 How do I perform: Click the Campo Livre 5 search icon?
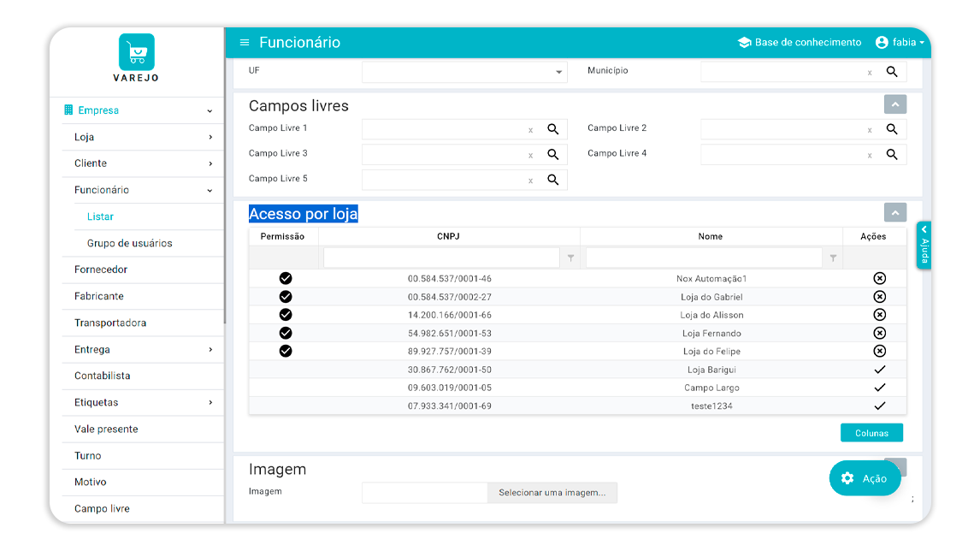click(x=553, y=181)
